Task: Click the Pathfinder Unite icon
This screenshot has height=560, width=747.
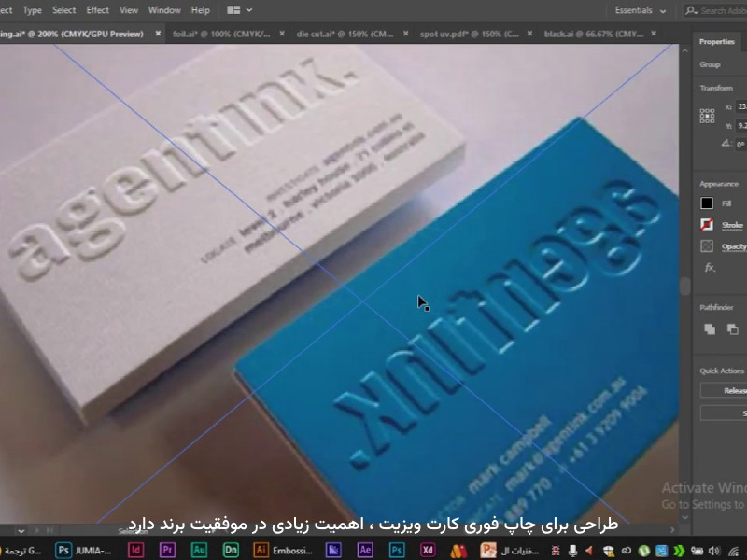Action: [710, 329]
